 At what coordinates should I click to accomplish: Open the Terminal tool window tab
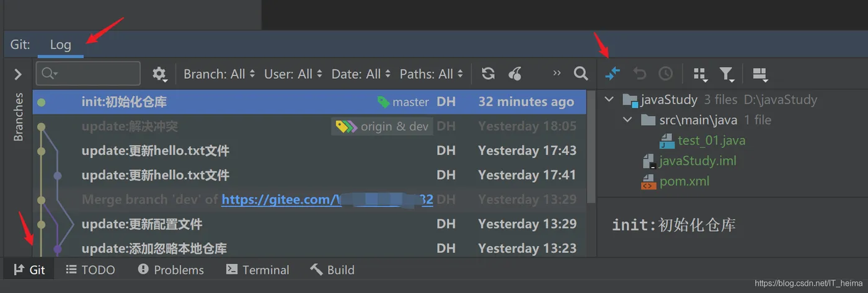[x=257, y=270]
